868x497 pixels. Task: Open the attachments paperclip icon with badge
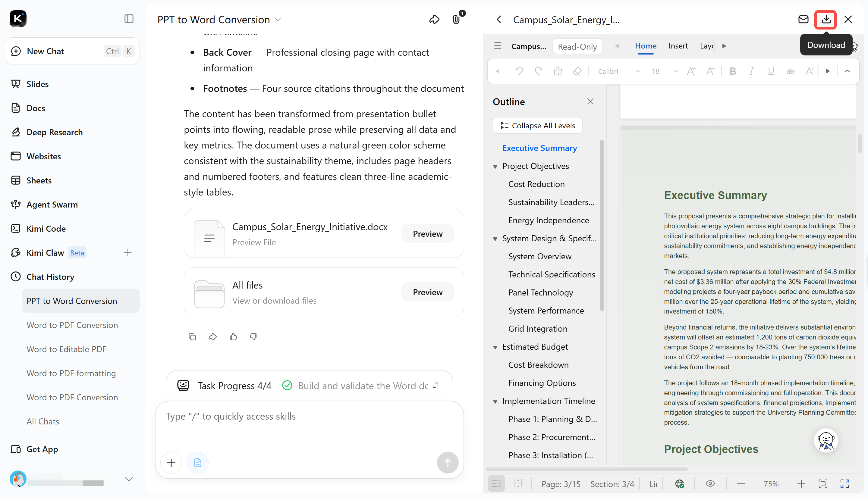[x=457, y=20]
